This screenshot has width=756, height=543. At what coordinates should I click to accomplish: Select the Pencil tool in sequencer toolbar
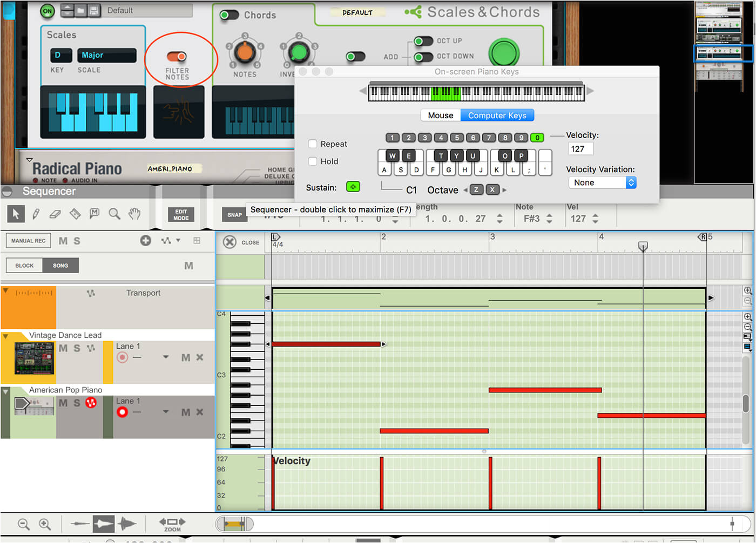point(36,214)
